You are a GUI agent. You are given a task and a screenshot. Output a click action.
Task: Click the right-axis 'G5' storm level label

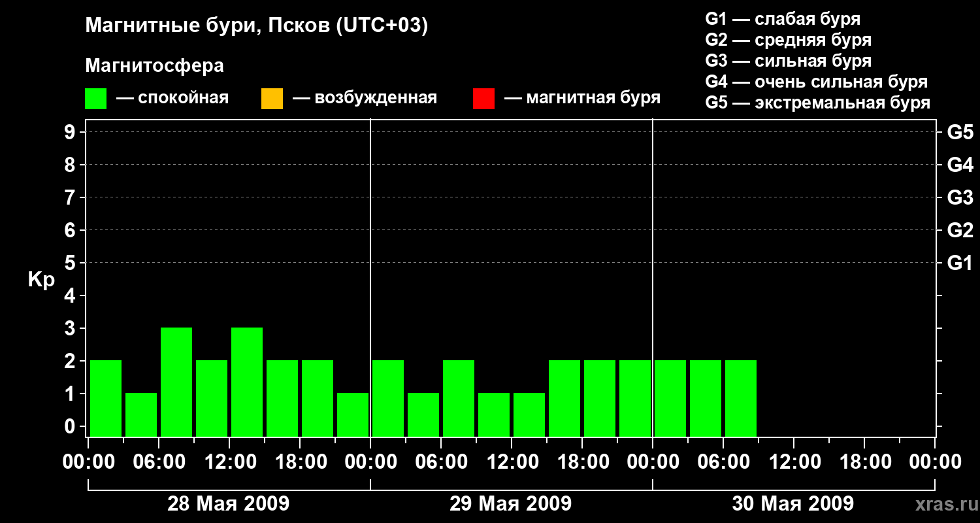click(x=960, y=132)
